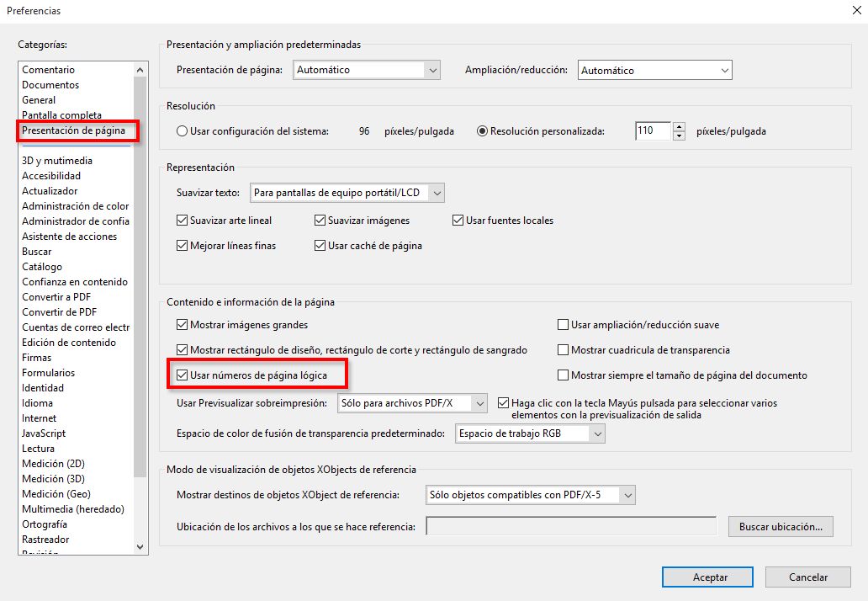Open Ampliación/reducción dropdown
Viewport: 868px width, 601px height.
click(655, 71)
